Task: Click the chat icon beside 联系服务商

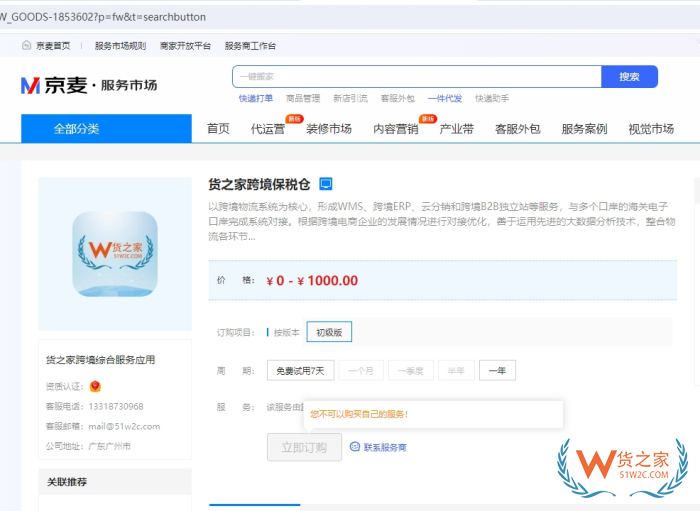Action: (355, 447)
